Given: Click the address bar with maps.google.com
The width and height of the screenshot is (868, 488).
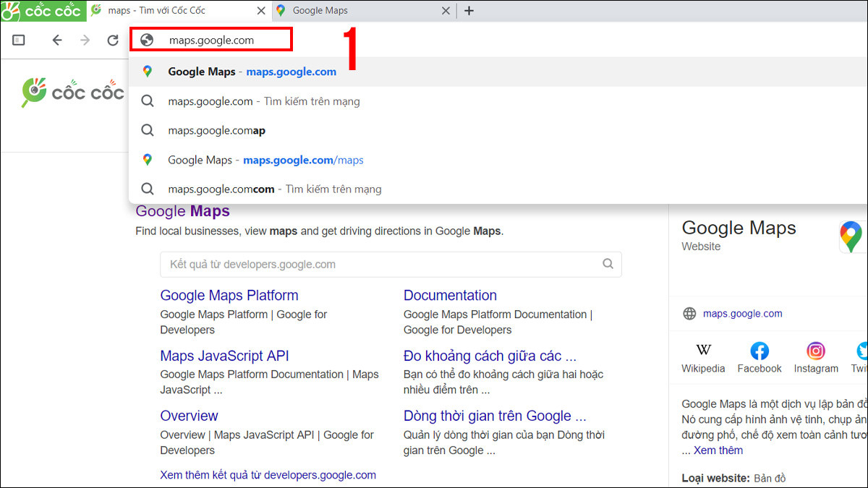Looking at the screenshot, I should coord(211,40).
